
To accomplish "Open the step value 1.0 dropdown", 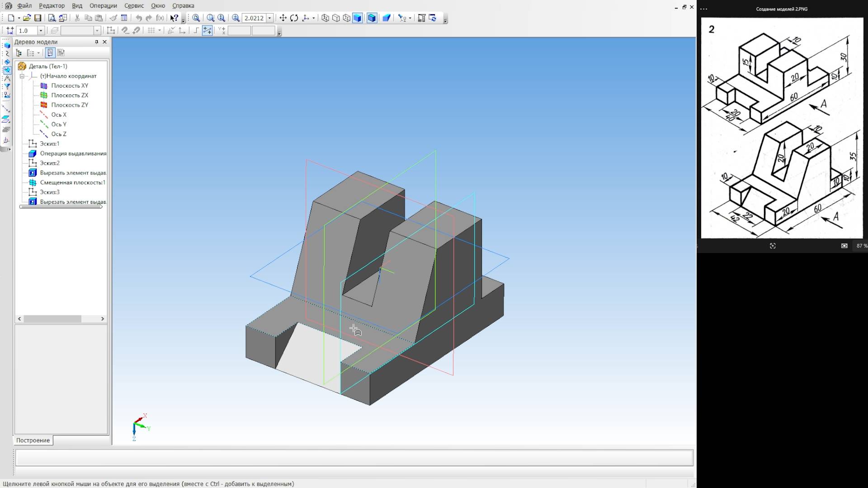I will (x=41, y=31).
